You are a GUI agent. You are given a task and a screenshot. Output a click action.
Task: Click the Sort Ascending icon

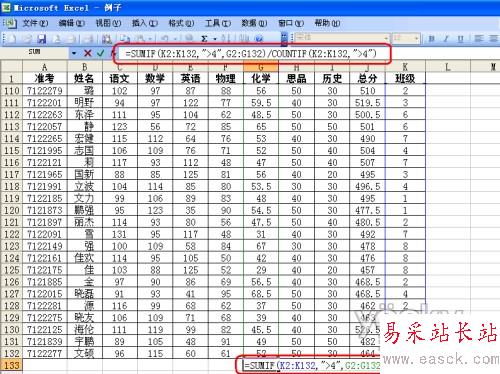tap(226, 39)
